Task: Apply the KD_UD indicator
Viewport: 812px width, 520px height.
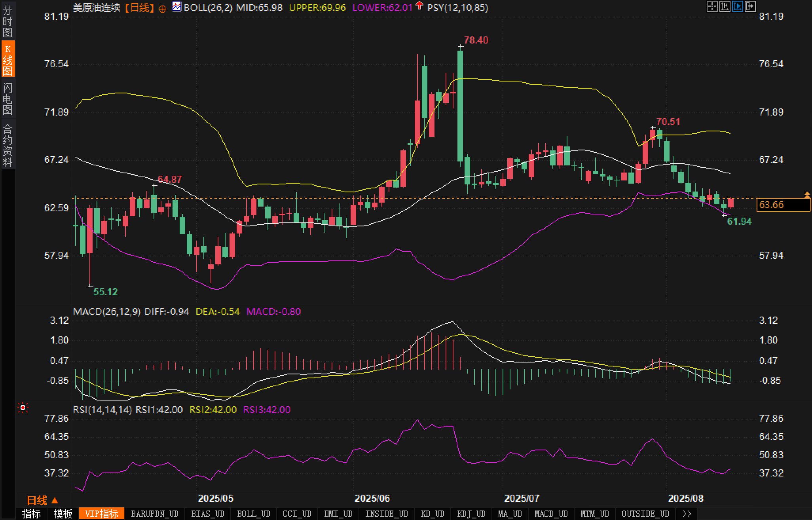Action: pos(433,514)
